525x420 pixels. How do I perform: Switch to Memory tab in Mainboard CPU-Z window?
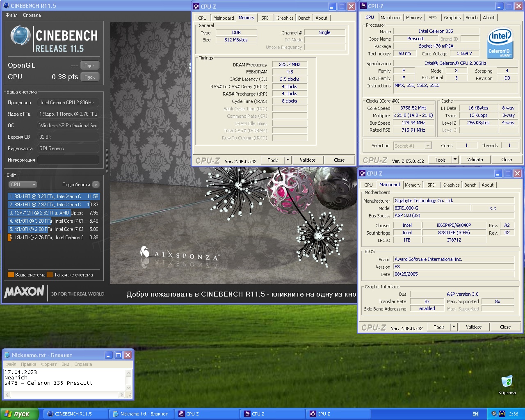pos(413,185)
